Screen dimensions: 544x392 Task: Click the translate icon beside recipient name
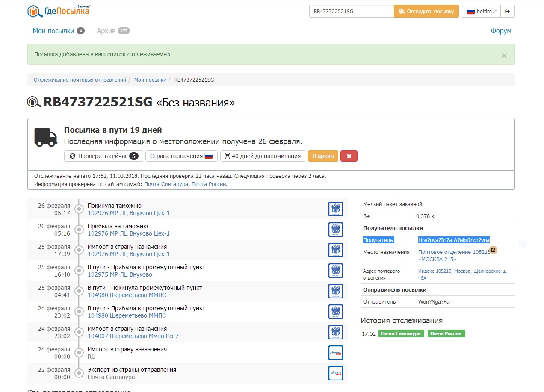pyautogui.click(x=522, y=243)
